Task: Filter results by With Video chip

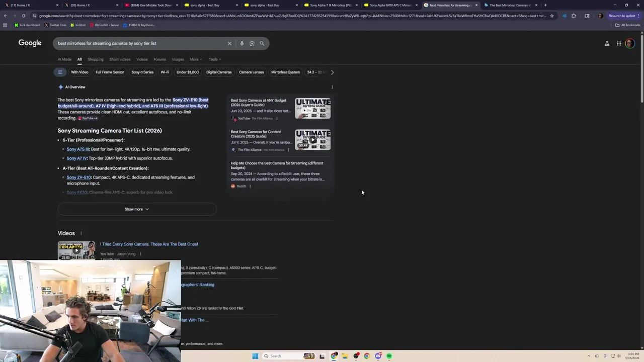Action: [x=79, y=72]
